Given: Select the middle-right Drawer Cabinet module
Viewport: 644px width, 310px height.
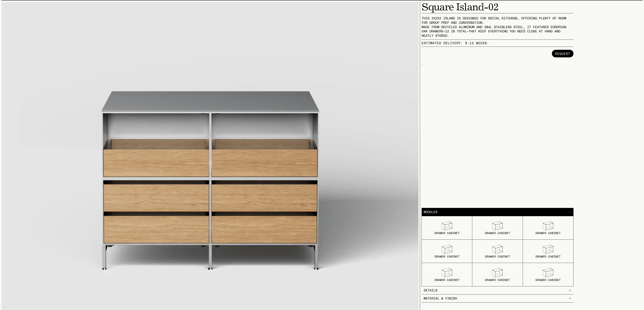Looking at the screenshot, I should 548,251.
